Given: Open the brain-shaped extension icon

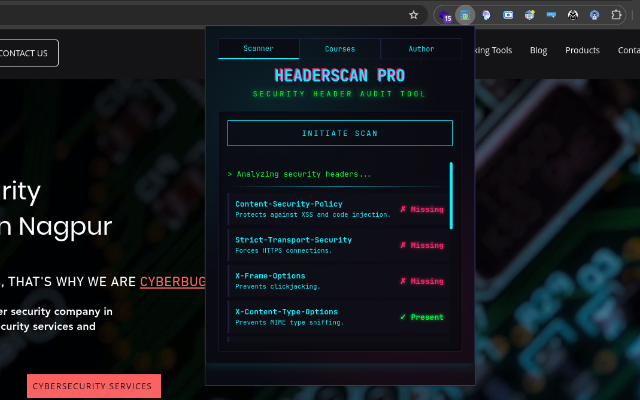Looking at the screenshot, I should (486, 15).
